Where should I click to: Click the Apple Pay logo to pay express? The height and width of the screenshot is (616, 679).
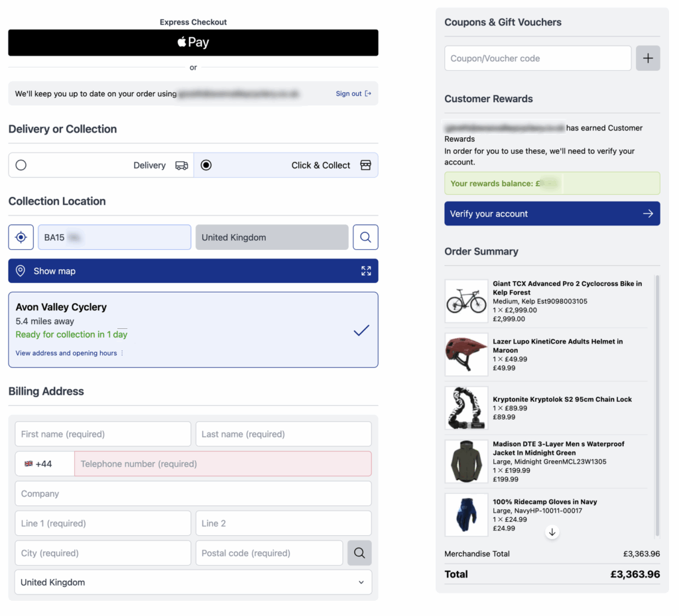pyautogui.click(x=193, y=42)
